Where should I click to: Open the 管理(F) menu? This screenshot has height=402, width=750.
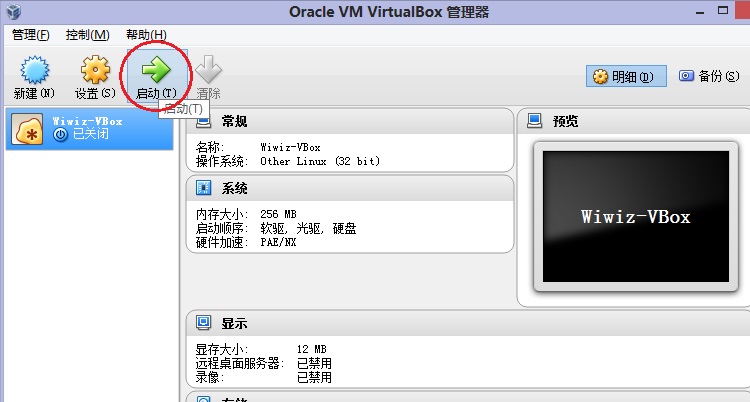31,35
